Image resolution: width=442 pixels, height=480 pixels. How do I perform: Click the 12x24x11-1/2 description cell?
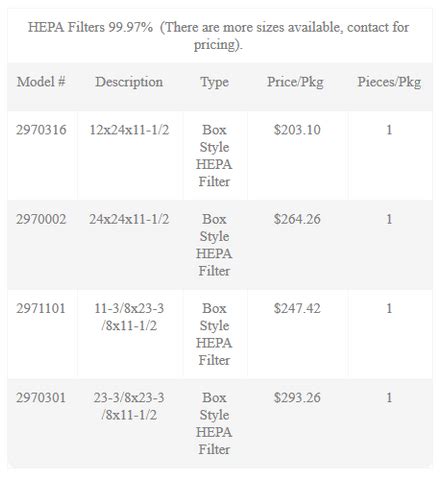click(x=129, y=130)
